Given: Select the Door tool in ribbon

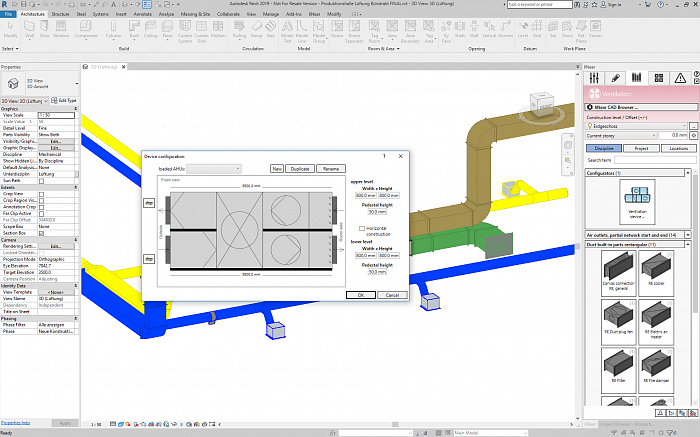Looking at the screenshot, I should (45, 29).
